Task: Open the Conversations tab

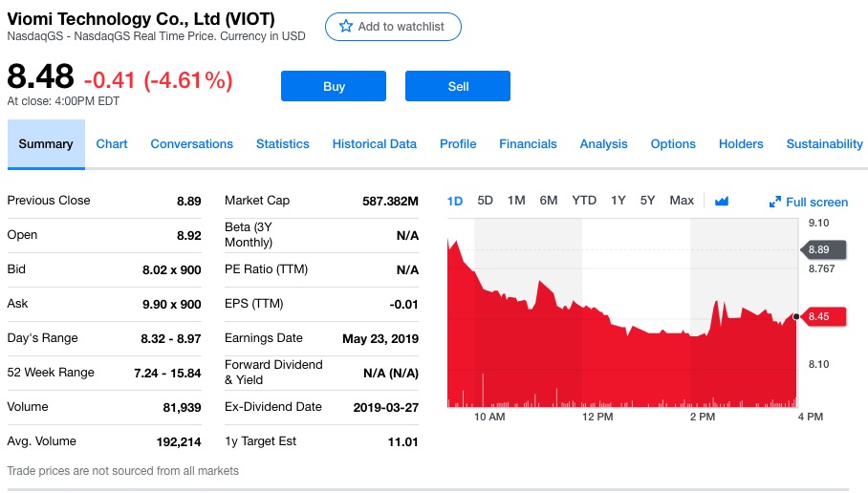Action: [x=191, y=144]
